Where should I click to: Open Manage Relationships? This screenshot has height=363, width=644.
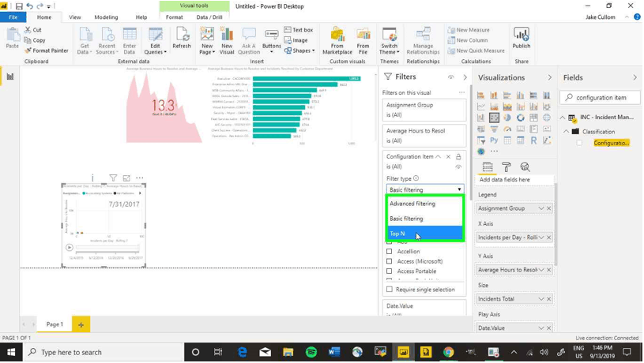click(x=423, y=40)
